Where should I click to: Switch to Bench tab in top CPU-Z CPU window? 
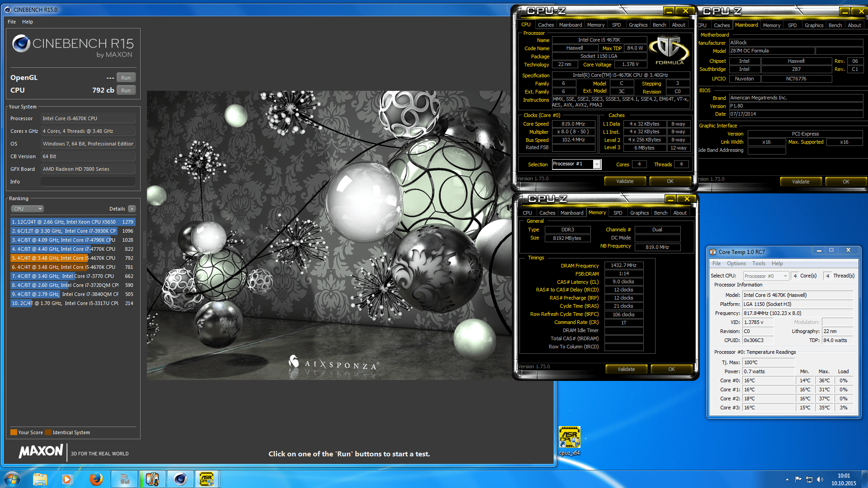tap(659, 25)
